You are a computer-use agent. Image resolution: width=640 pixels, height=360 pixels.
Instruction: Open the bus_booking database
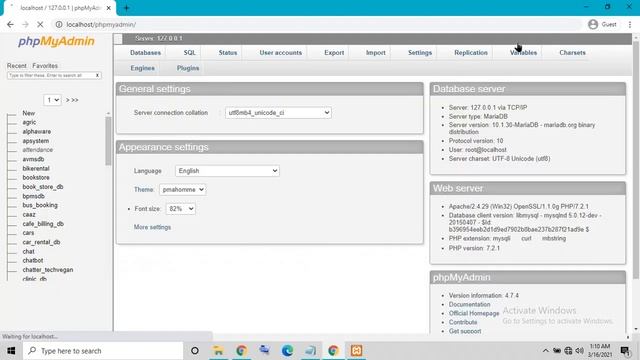tap(40, 205)
